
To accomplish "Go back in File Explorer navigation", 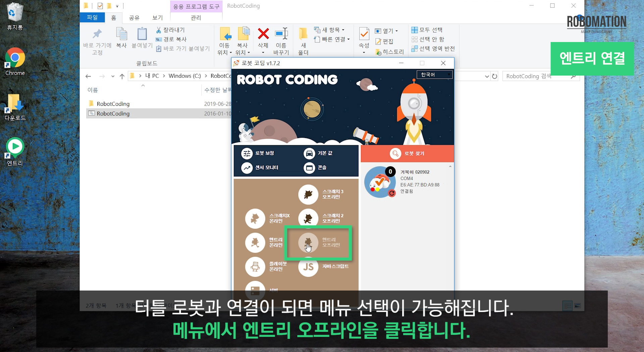I will coord(88,76).
